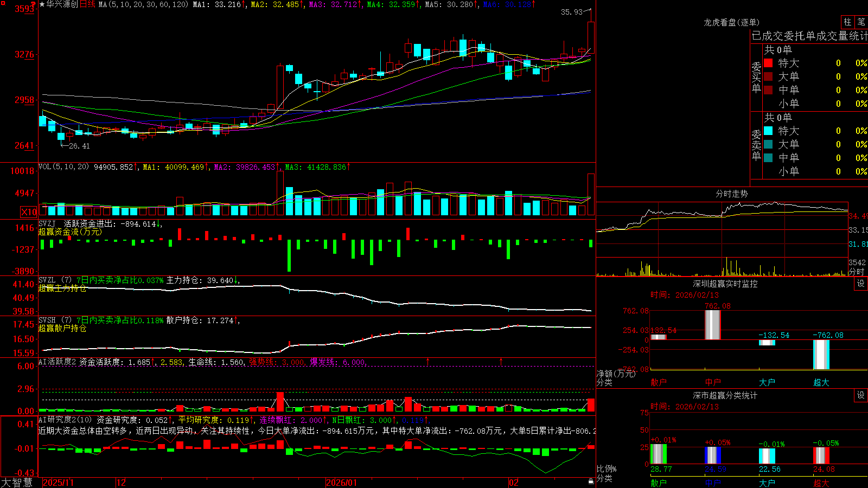This screenshot has height=488, width=868.
Task: Click the 26.41 low price label
Action: (79, 146)
